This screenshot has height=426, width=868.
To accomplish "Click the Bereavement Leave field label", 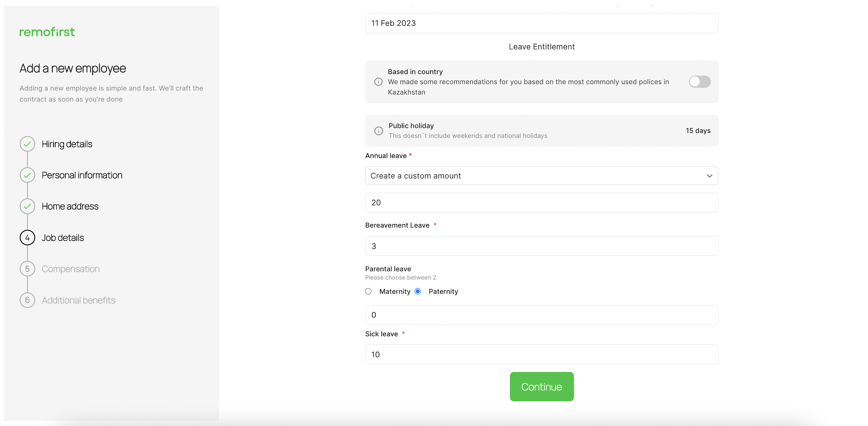I will tap(397, 226).
